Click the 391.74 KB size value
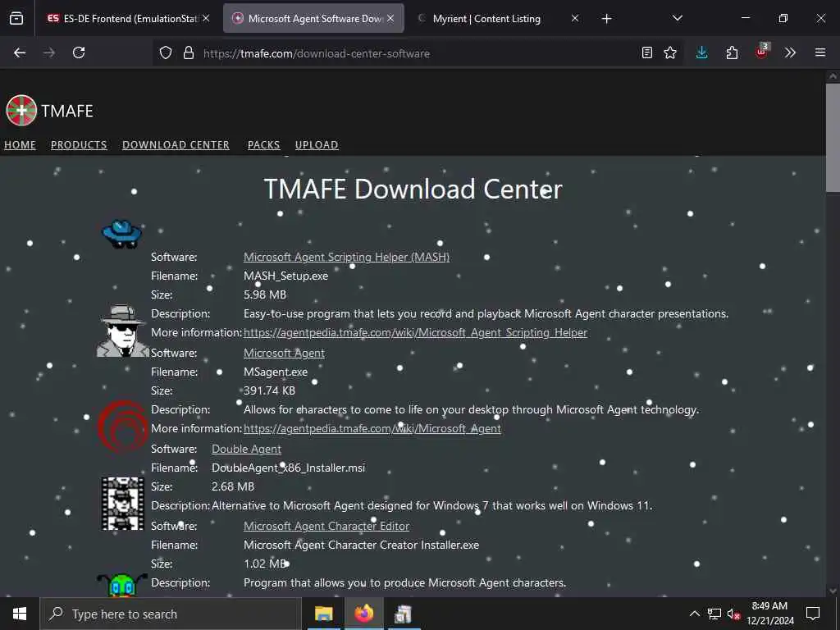This screenshot has width=840, height=630. pos(269,390)
